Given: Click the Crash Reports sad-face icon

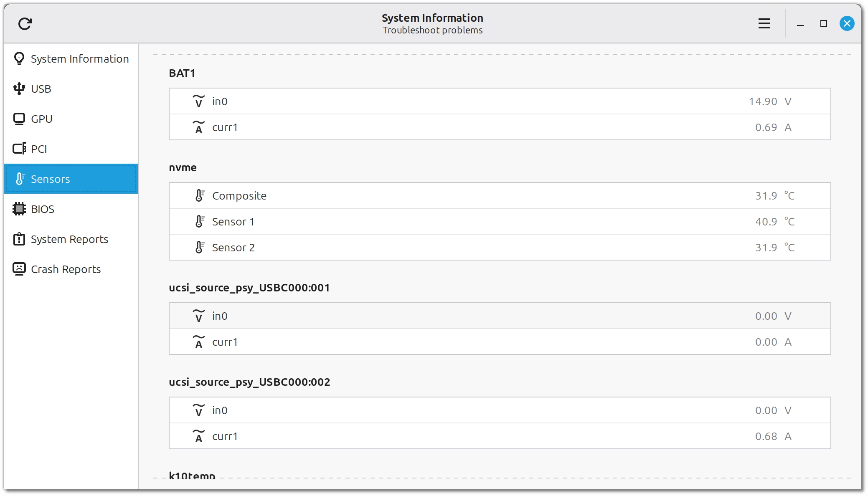Looking at the screenshot, I should click(x=19, y=269).
